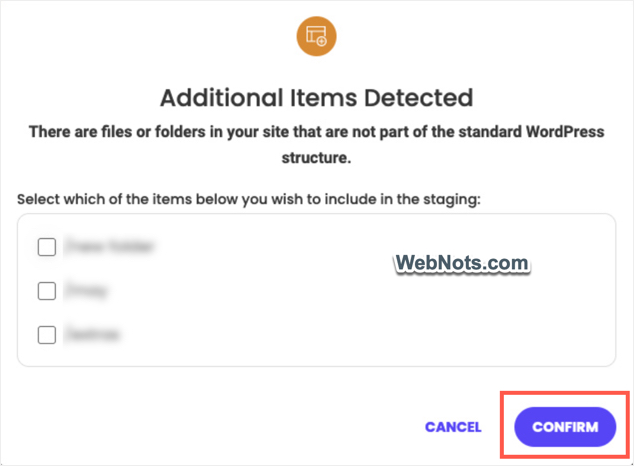Click the "Select which of the items" instruction text
Image resolution: width=634 pixels, height=466 pixels.
tap(248, 199)
